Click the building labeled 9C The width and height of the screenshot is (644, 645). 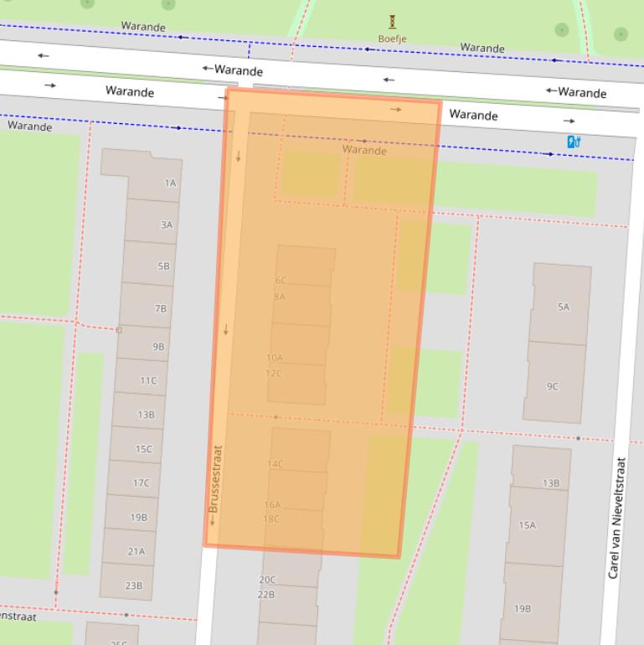coord(552,386)
